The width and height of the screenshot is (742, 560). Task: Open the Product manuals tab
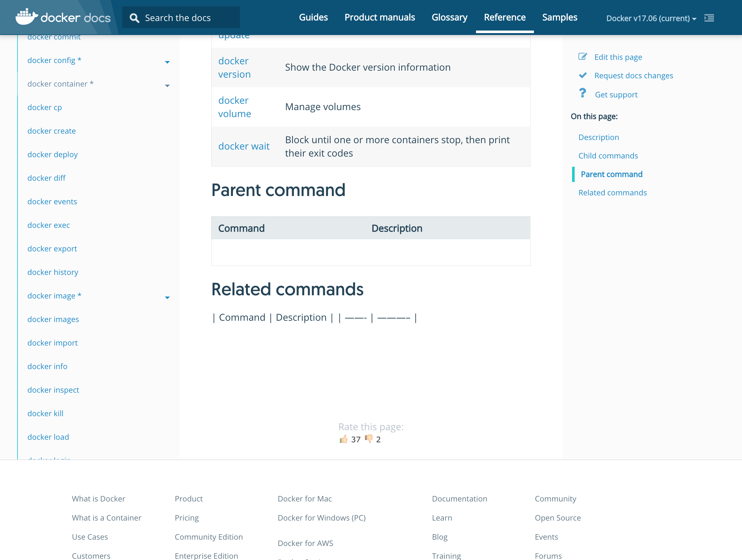click(380, 17)
